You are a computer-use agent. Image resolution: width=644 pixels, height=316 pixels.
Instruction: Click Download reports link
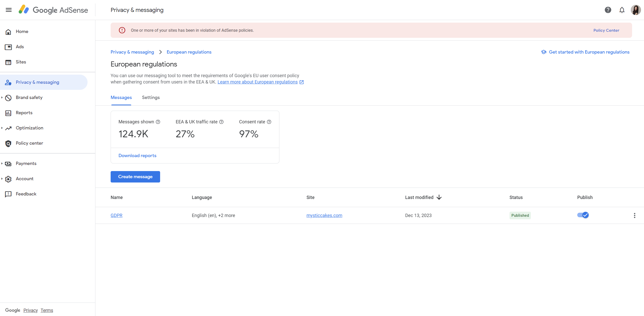[137, 156]
